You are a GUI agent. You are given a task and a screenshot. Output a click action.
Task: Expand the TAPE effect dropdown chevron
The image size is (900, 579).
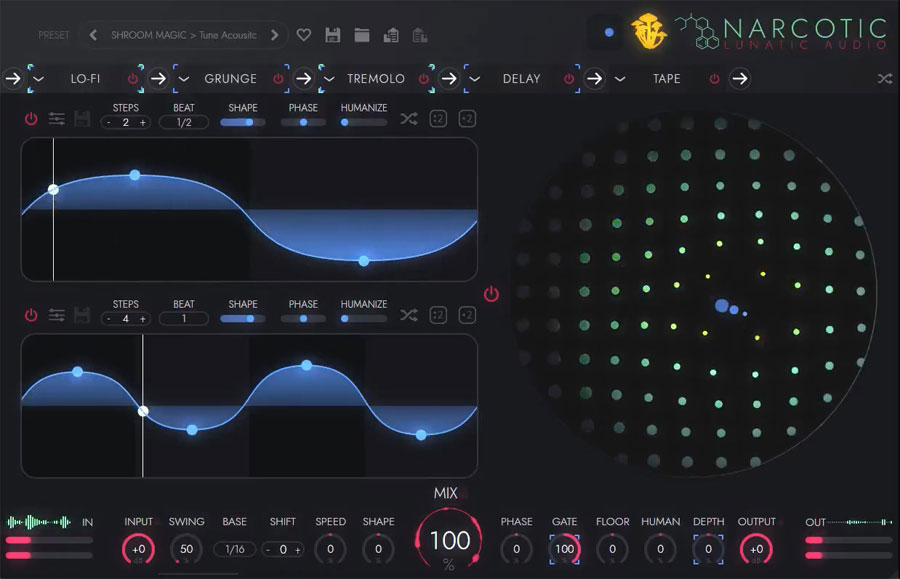coord(620,79)
